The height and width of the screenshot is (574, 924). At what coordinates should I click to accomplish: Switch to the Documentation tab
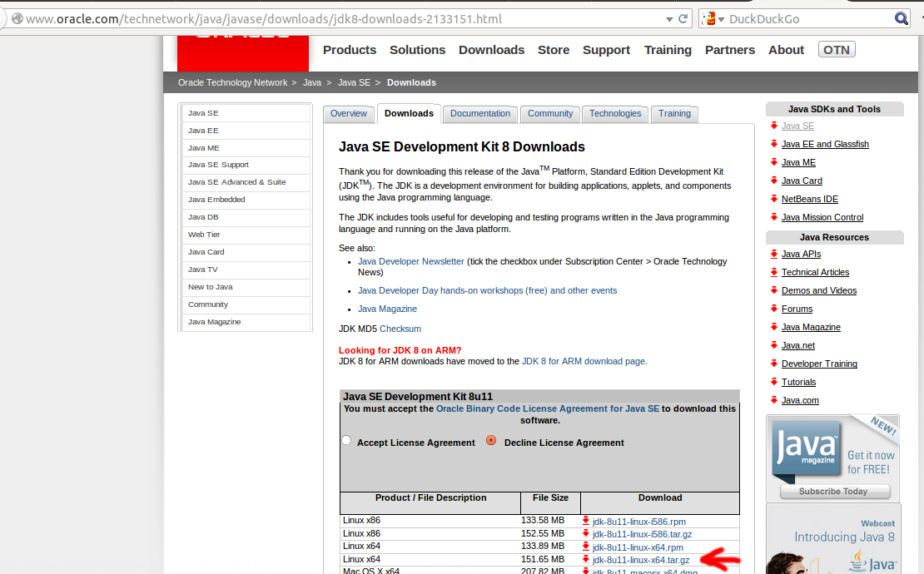(480, 114)
